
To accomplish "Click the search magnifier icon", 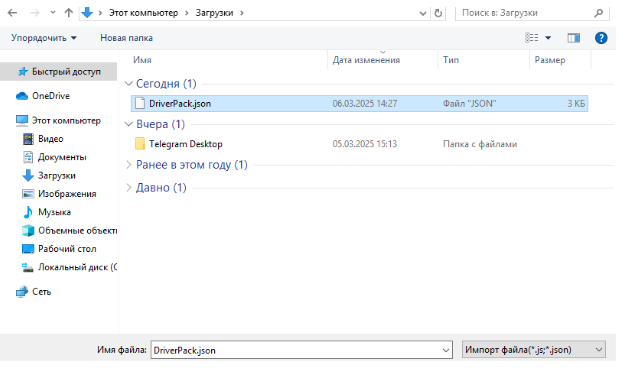I will coord(598,13).
